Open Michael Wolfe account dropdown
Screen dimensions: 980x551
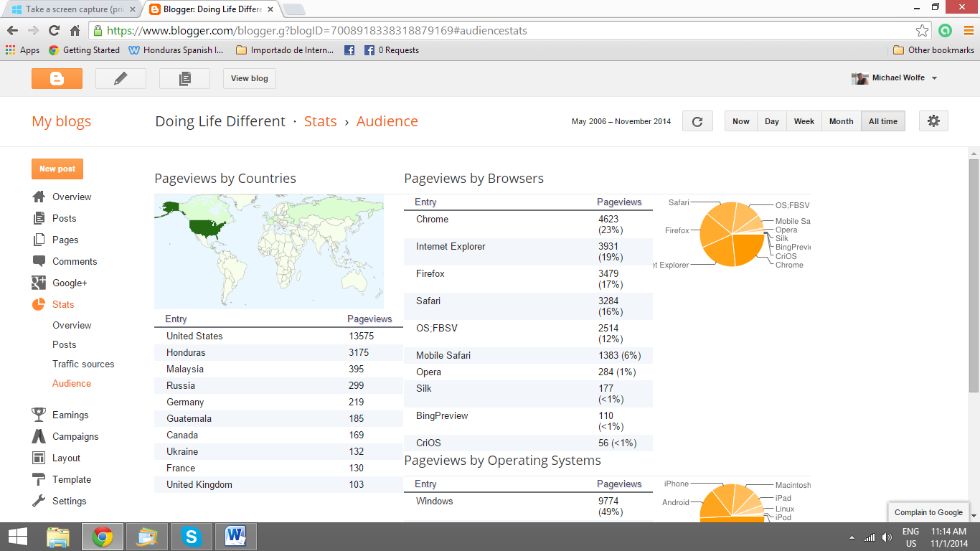point(895,77)
